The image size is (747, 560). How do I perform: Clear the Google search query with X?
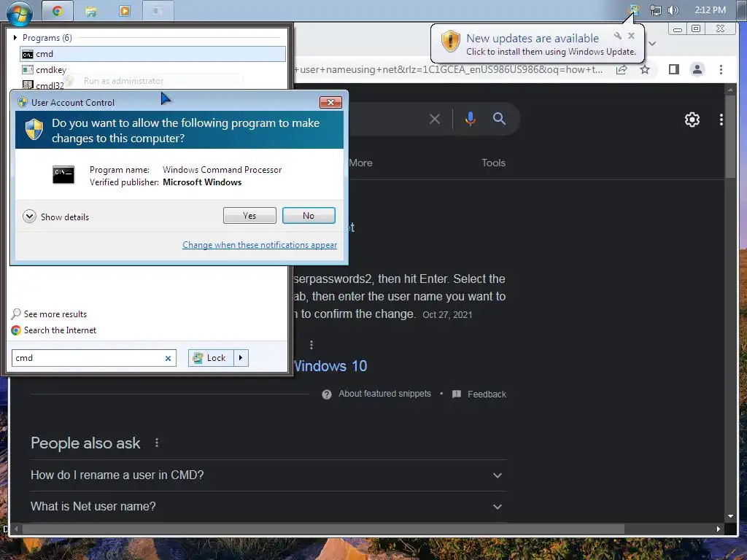click(435, 119)
